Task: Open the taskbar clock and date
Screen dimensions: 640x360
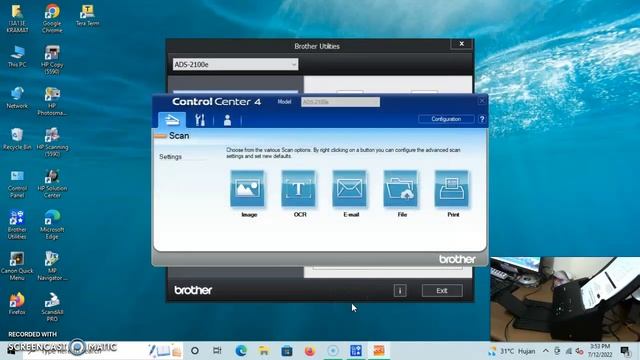Action: point(600,351)
